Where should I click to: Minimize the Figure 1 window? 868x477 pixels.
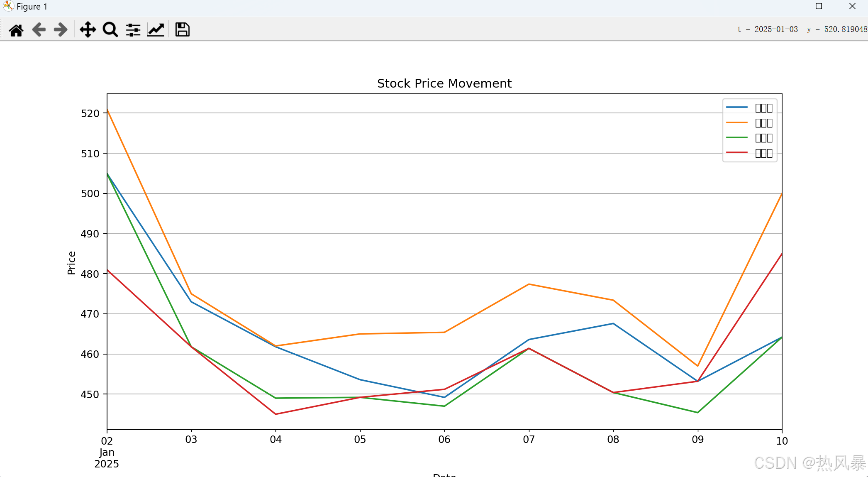click(785, 6)
